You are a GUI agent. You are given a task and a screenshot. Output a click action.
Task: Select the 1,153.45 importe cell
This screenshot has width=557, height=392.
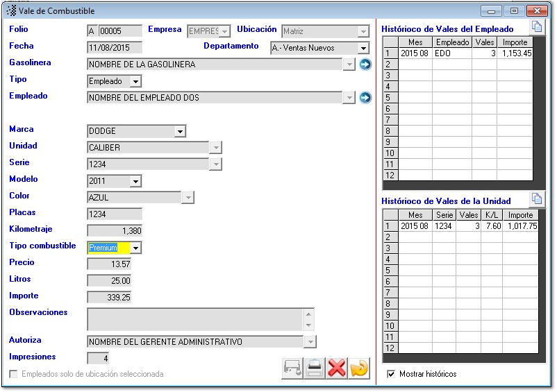(x=515, y=53)
